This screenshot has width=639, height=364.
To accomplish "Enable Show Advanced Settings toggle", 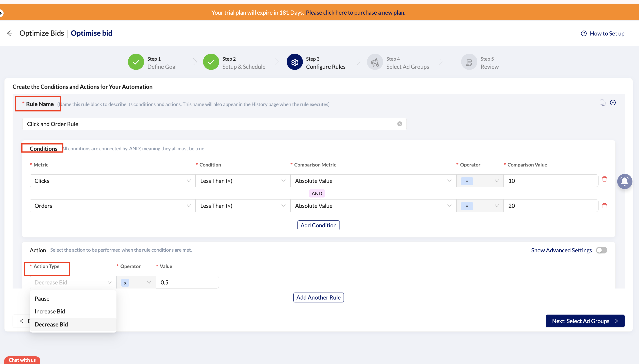I will [601, 250].
